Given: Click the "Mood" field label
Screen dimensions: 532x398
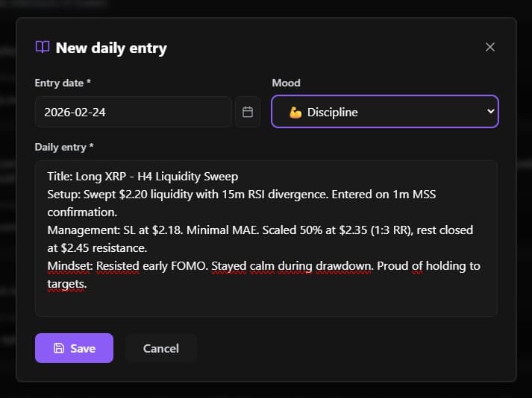Looking at the screenshot, I should point(286,83).
